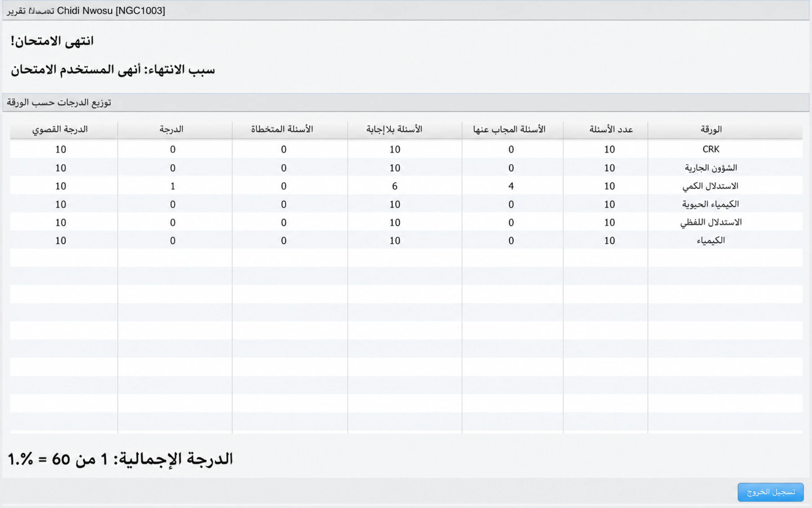Screen dimensions: 812x508
Task: Select the الشؤون الجارية paper row
Action: (x=406, y=168)
